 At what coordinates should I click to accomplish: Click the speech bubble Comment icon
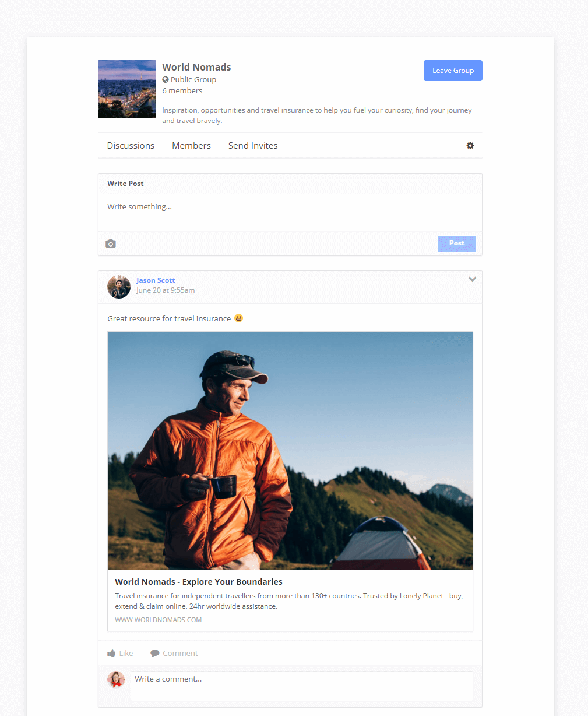click(155, 654)
